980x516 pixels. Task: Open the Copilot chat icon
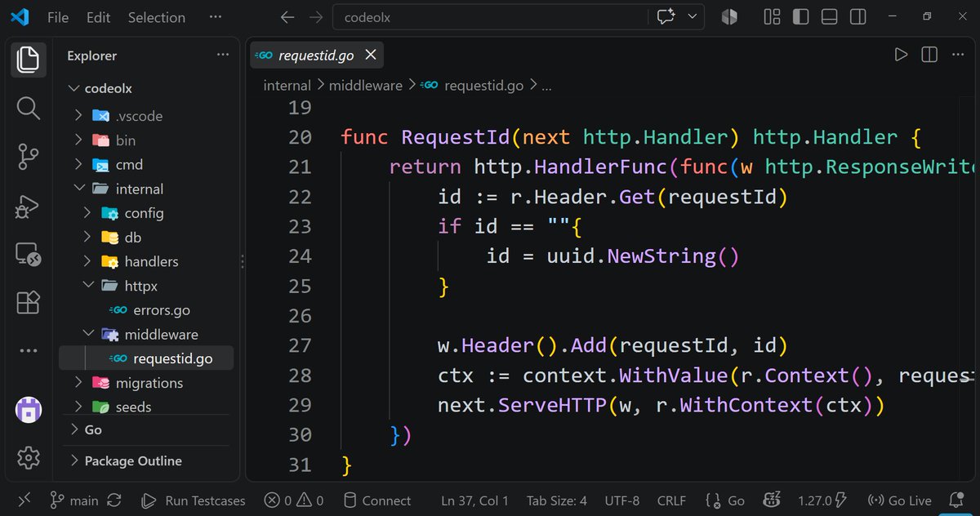(666, 17)
